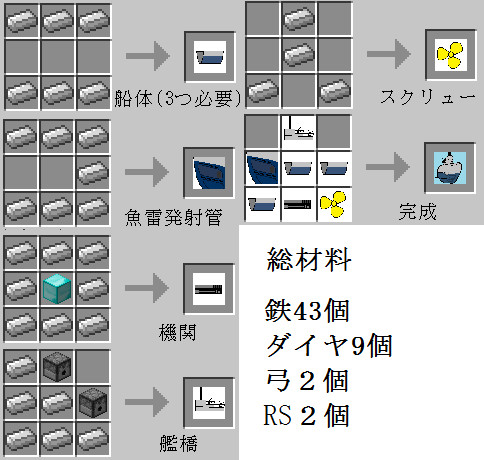Click the 鉄43個 iron count text
Image resolution: width=484 pixels, height=460 pixels.
coord(307,310)
